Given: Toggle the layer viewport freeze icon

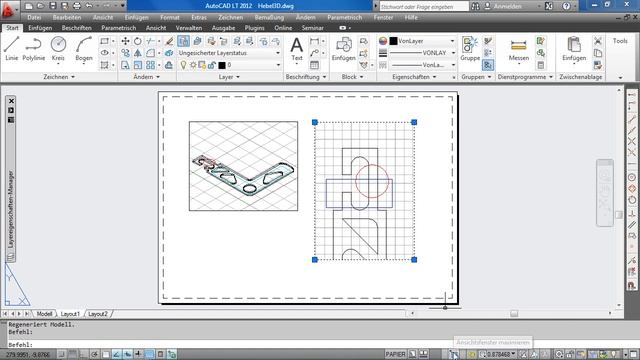Looking at the screenshot, I should click(x=202, y=65).
